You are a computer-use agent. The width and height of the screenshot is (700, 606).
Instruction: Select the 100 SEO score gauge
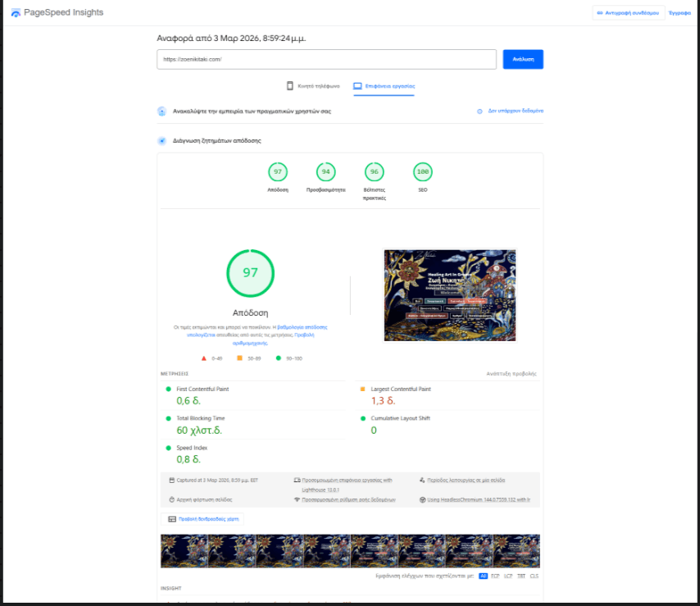tap(423, 172)
